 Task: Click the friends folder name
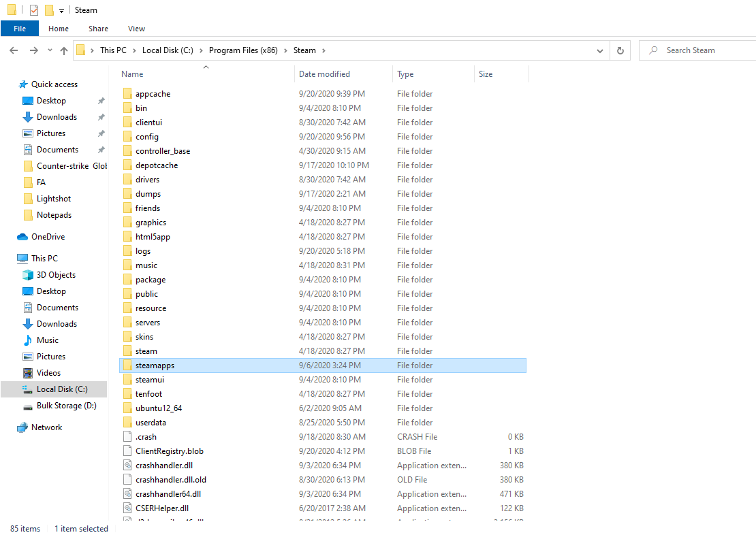(x=148, y=208)
